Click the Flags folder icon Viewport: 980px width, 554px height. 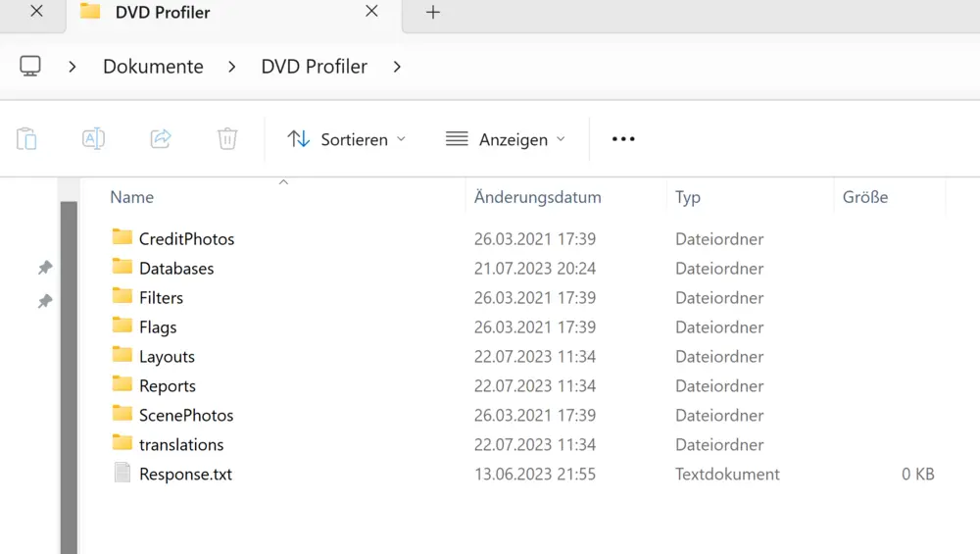click(x=122, y=326)
